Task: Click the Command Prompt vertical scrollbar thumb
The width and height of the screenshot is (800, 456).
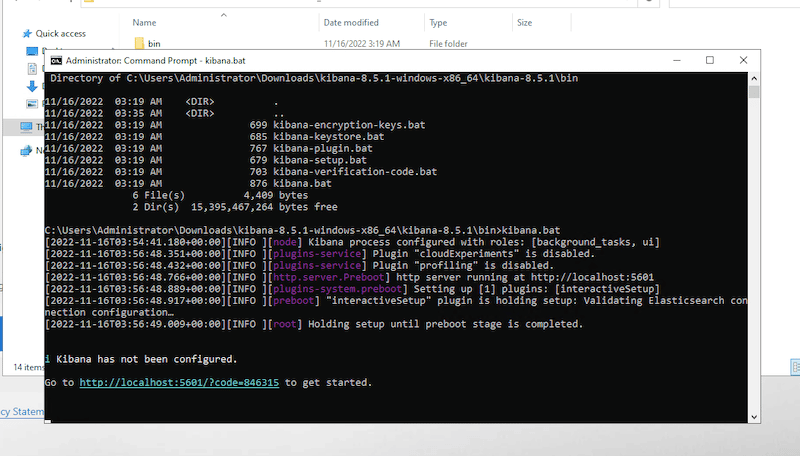Action: point(754,92)
